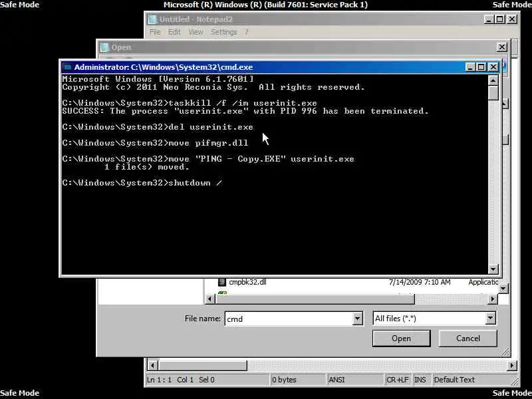Click the file list scroll right arrow

point(493,299)
